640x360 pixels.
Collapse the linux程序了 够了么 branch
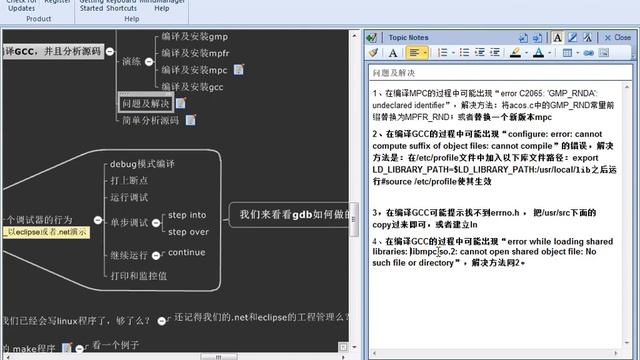pos(162,321)
